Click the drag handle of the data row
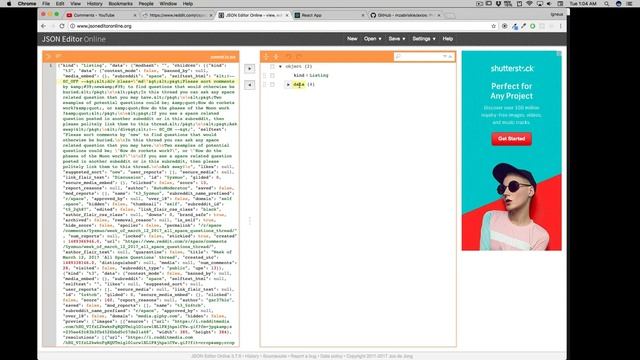 point(264,84)
